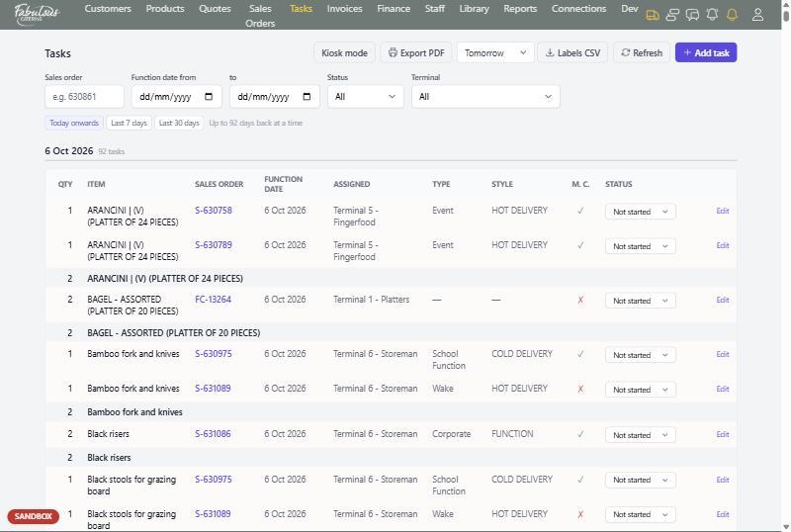Click calendar icon in the 'to' date field
This screenshot has height=532, width=791.
(307, 96)
